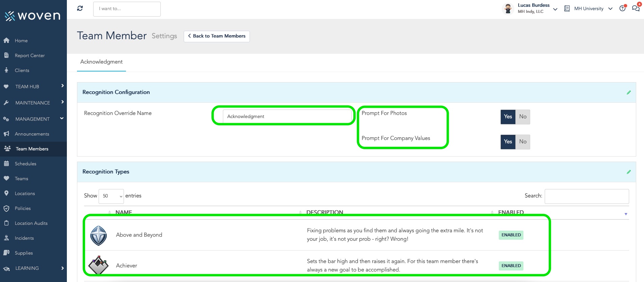Expand the LEARNING menu chevron
The width and height of the screenshot is (644, 282).
62,268
